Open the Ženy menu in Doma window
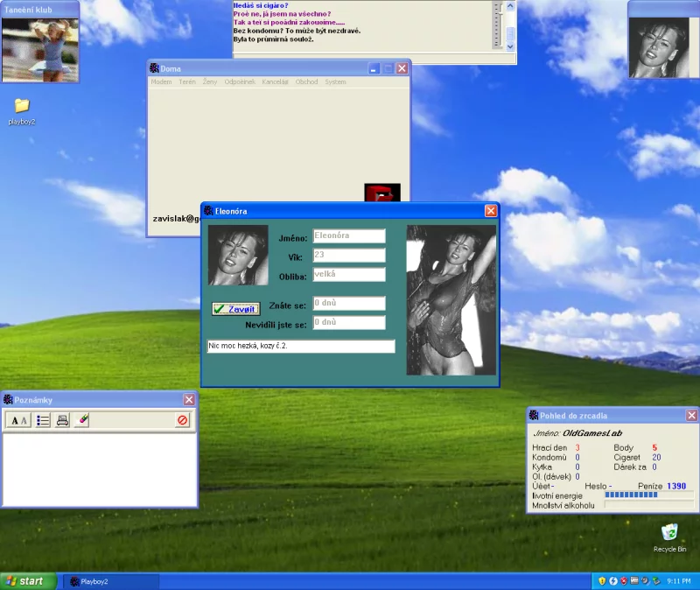 pos(210,81)
